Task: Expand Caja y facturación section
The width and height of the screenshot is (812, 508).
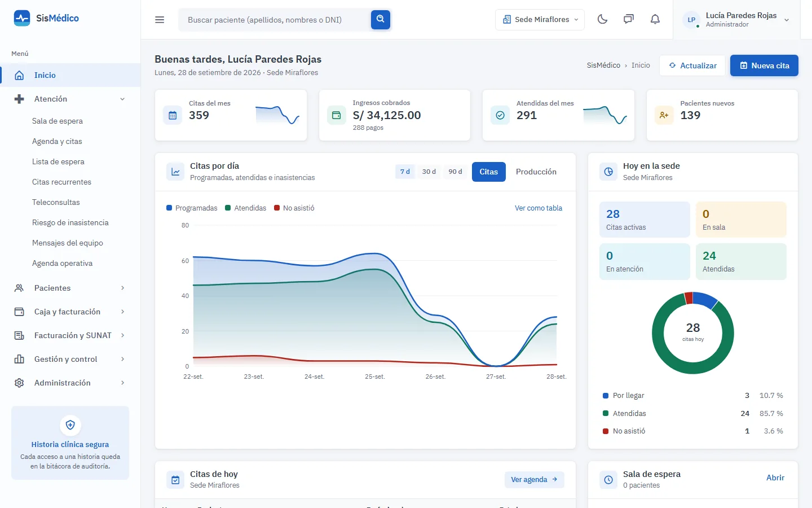Action: [x=70, y=312]
